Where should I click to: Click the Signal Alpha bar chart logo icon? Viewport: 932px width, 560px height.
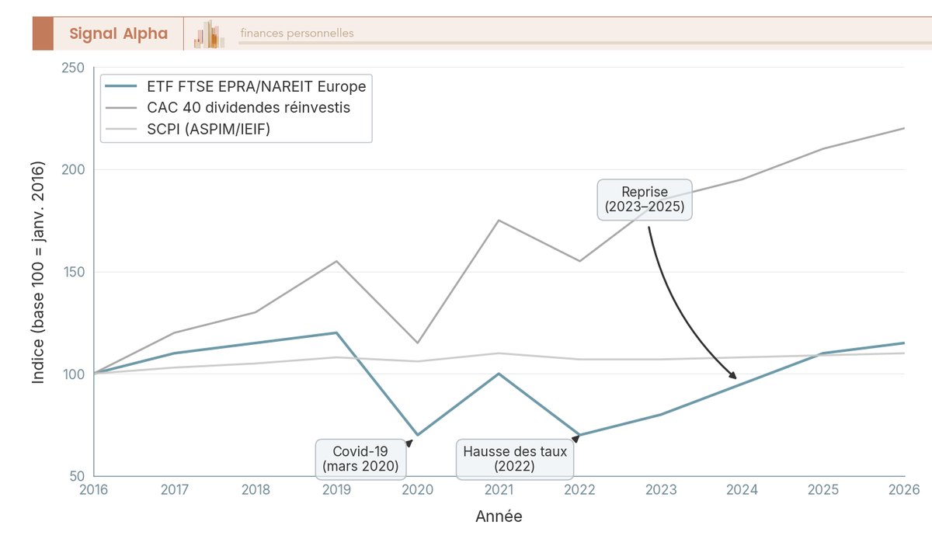tap(207, 33)
